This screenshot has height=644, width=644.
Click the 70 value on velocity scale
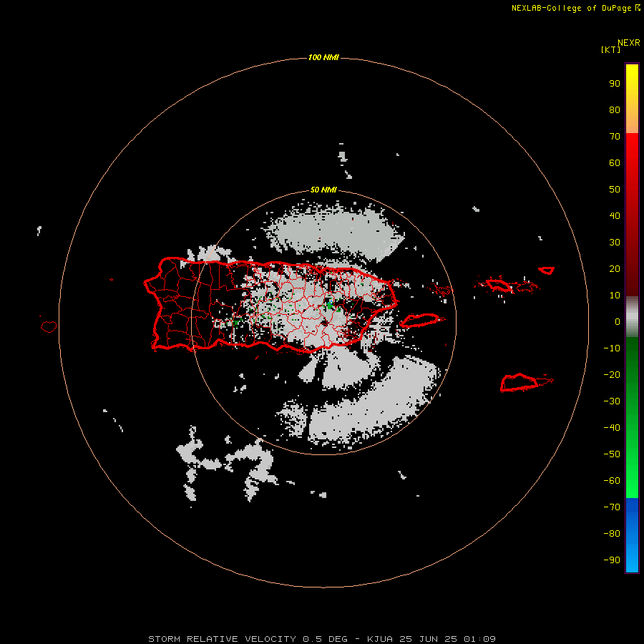pos(615,137)
